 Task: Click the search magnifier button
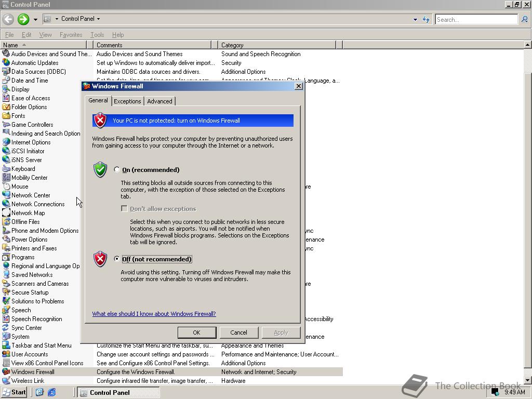pos(525,19)
